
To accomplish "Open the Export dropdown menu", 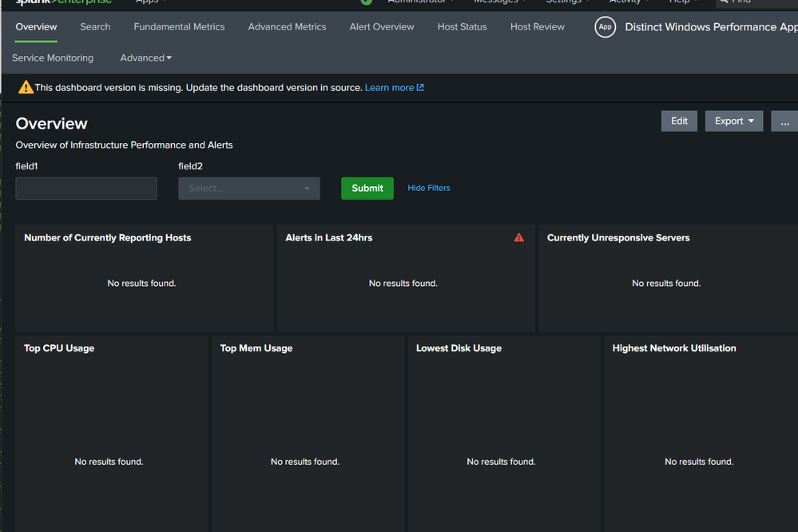I will coord(733,121).
